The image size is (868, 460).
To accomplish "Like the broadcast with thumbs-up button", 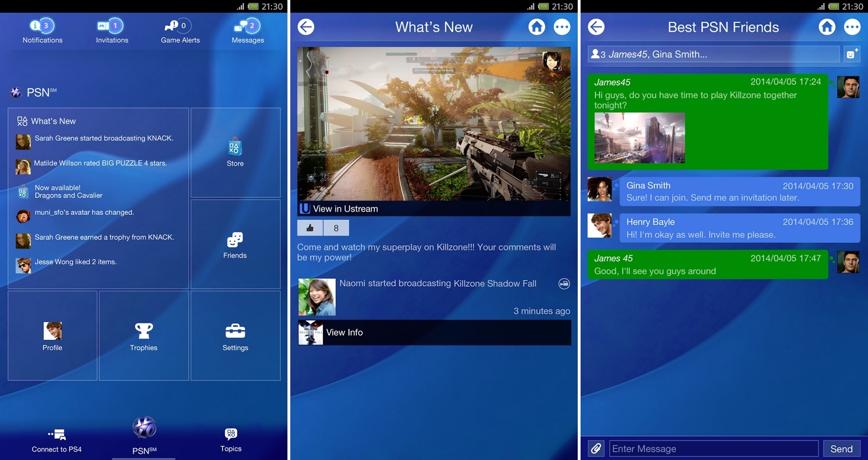I will (310, 228).
